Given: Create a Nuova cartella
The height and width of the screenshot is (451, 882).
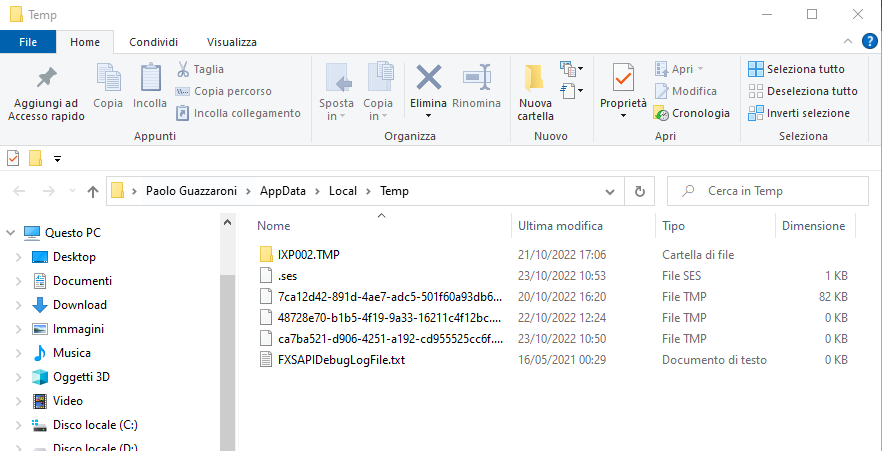Looking at the screenshot, I should pyautogui.click(x=536, y=93).
